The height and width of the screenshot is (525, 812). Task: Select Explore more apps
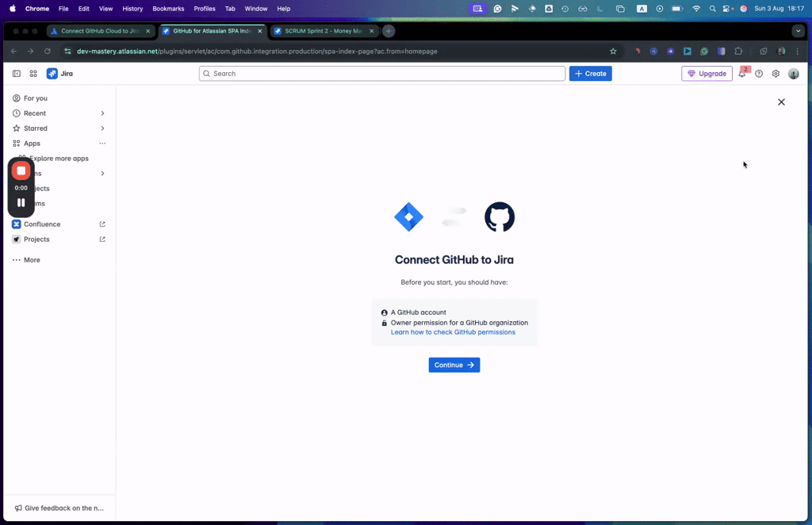pos(59,159)
